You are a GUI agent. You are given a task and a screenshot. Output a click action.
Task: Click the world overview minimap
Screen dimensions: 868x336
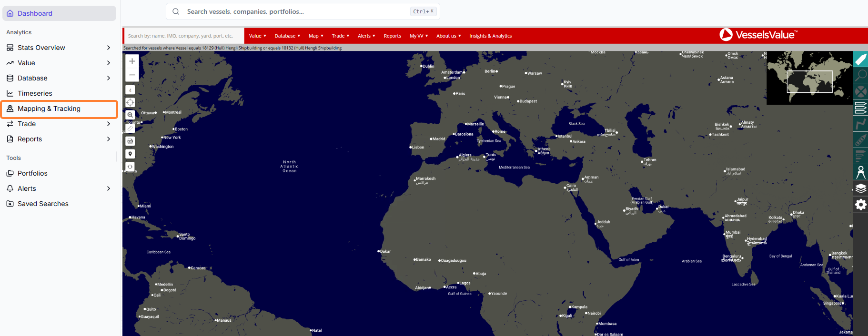[x=809, y=78]
